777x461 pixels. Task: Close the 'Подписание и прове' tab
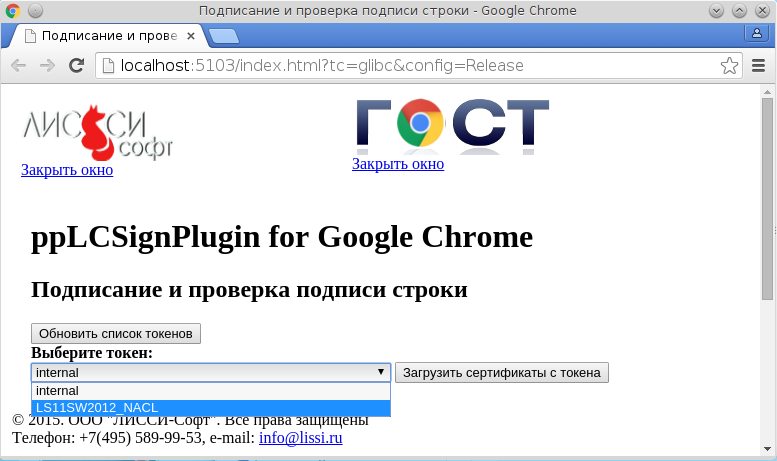[x=191, y=36]
